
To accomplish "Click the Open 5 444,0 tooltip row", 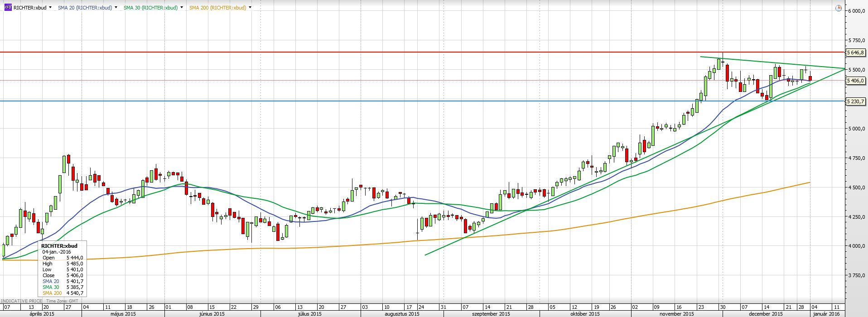I will coord(63,258).
